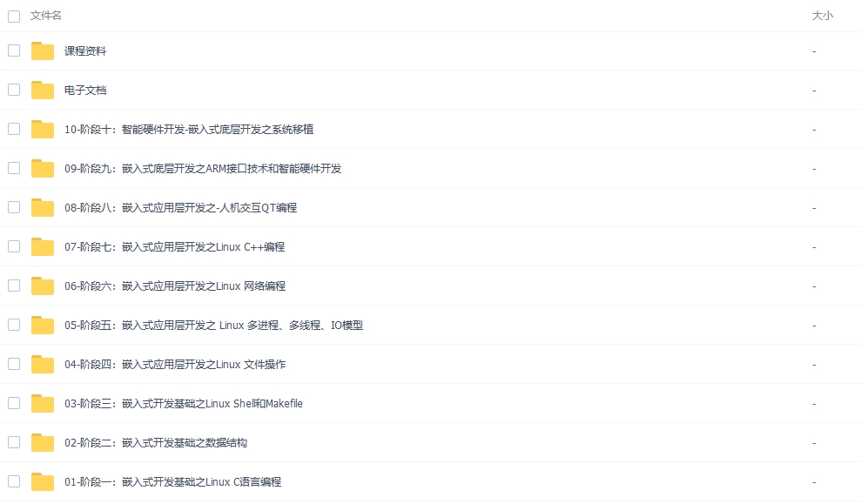Click the folder icon for 02-阶段二 数据结构
Screen dimensions: 862x504
click(x=43, y=443)
